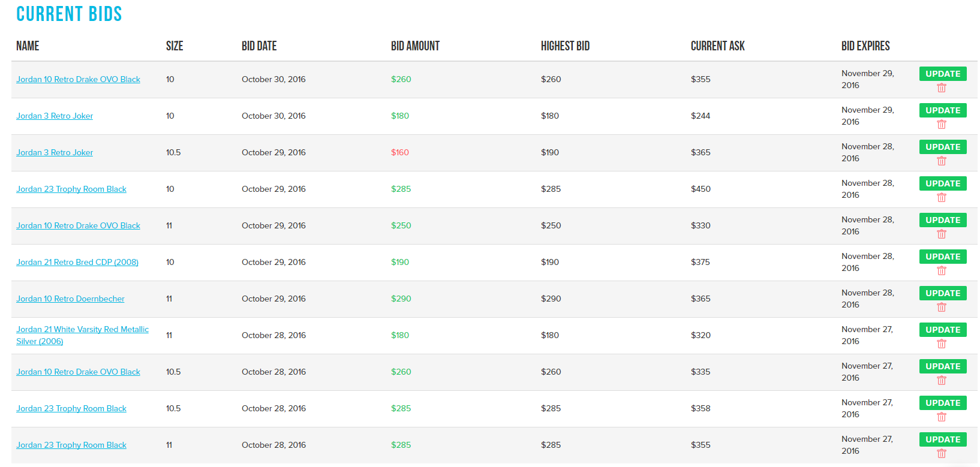
Task: Trash the Drake OVO Black size 11 bid
Action: pyautogui.click(x=942, y=234)
